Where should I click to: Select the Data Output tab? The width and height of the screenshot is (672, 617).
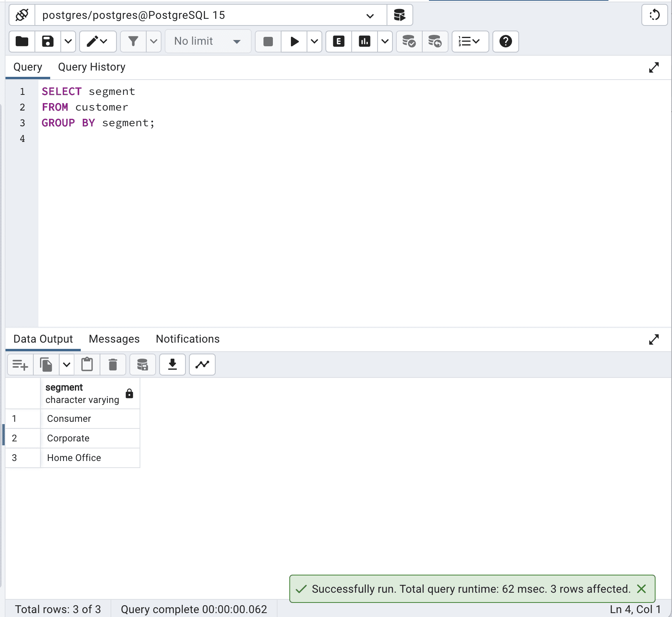[x=43, y=339]
